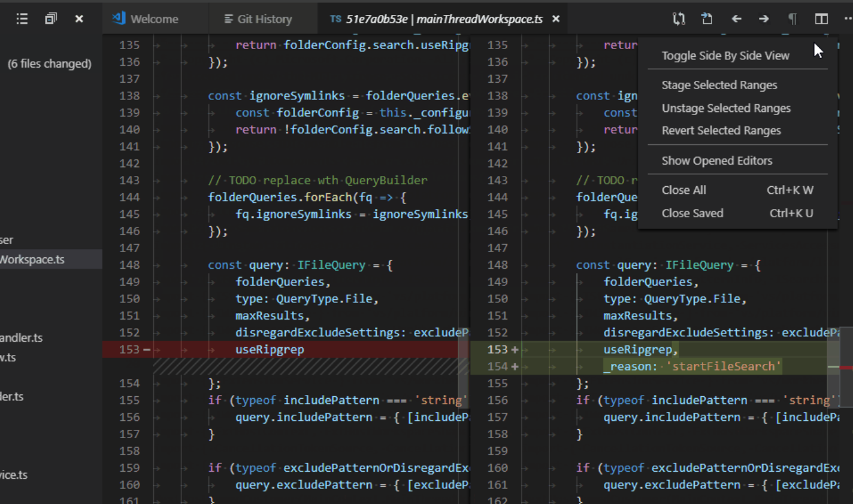Close the side panel with X icon
The image size is (853, 504).
[79, 19]
